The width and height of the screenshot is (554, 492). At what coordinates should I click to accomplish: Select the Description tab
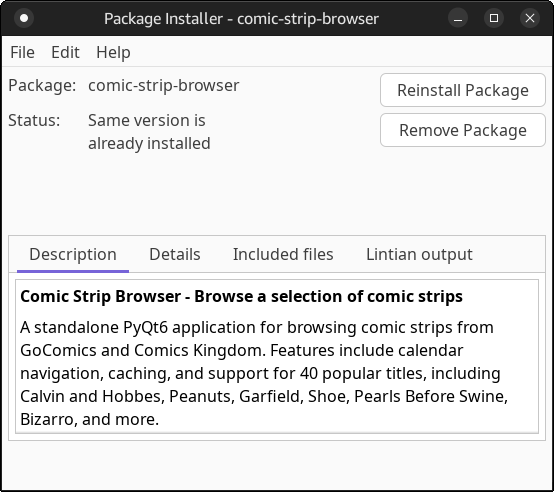[73, 254]
